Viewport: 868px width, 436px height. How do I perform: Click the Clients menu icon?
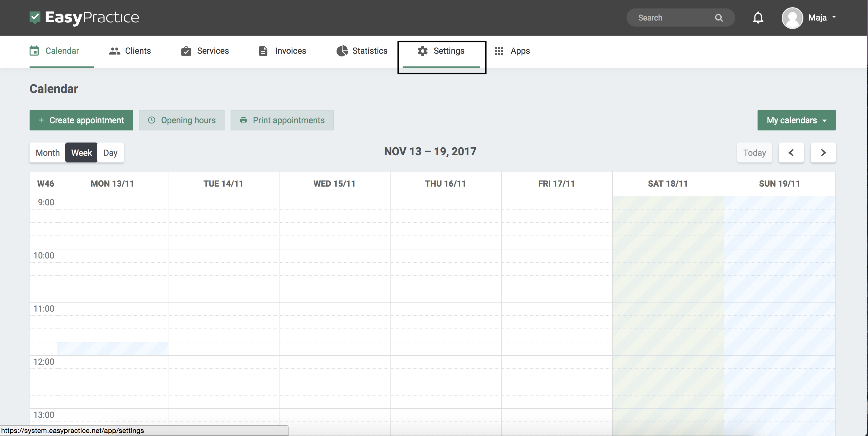pyautogui.click(x=114, y=51)
